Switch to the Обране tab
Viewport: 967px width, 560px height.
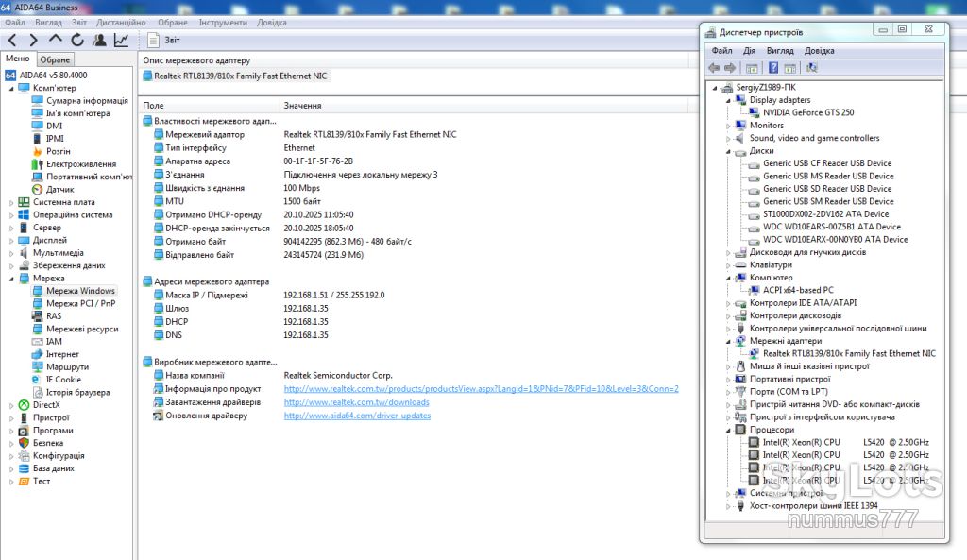point(55,59)
